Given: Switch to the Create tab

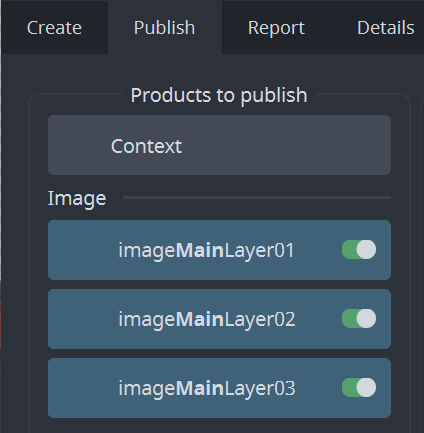Looking at the screenshot, I should [54, 27].
